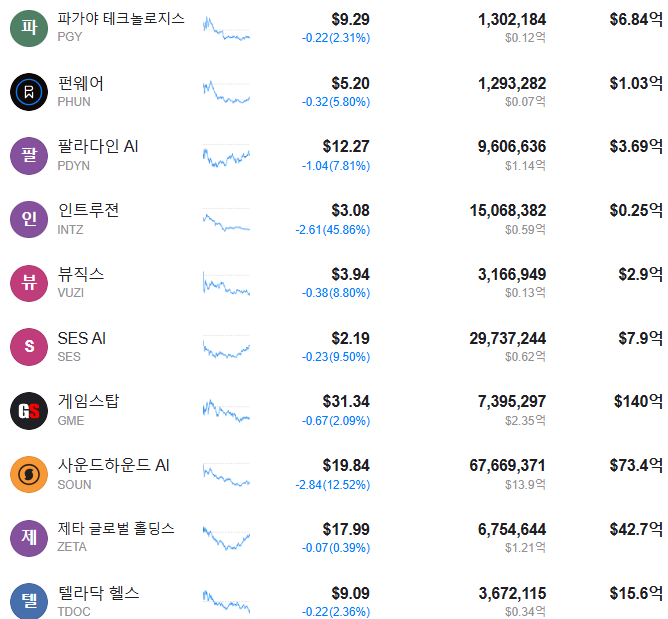Click the 9,606,636 volume figure

coord(512,147)
